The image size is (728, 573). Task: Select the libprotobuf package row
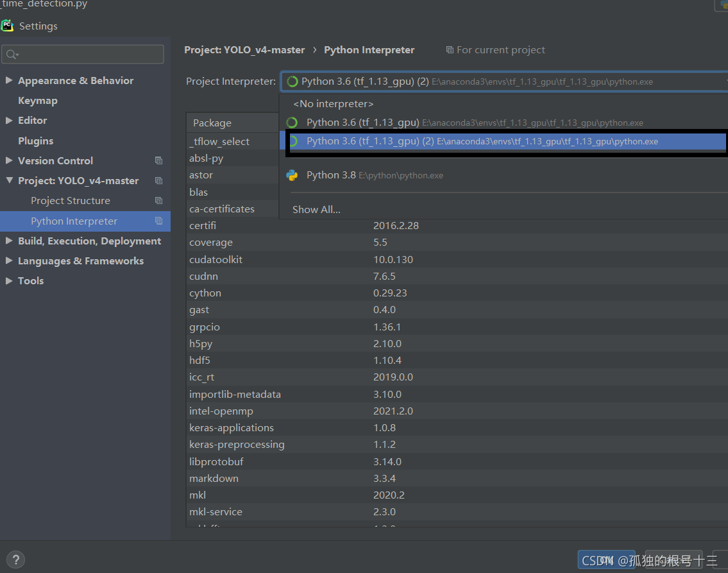457,461
